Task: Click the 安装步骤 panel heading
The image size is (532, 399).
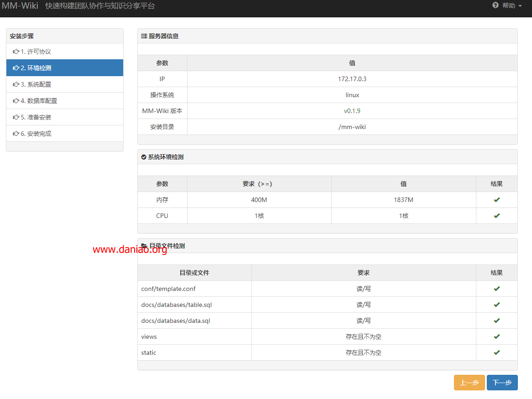Action: tap(22, 36)
